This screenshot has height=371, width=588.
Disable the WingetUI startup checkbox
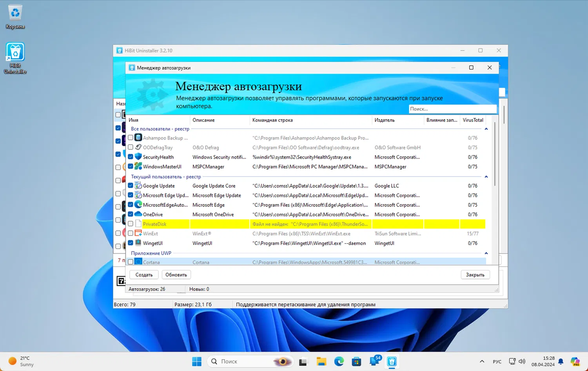131,243
